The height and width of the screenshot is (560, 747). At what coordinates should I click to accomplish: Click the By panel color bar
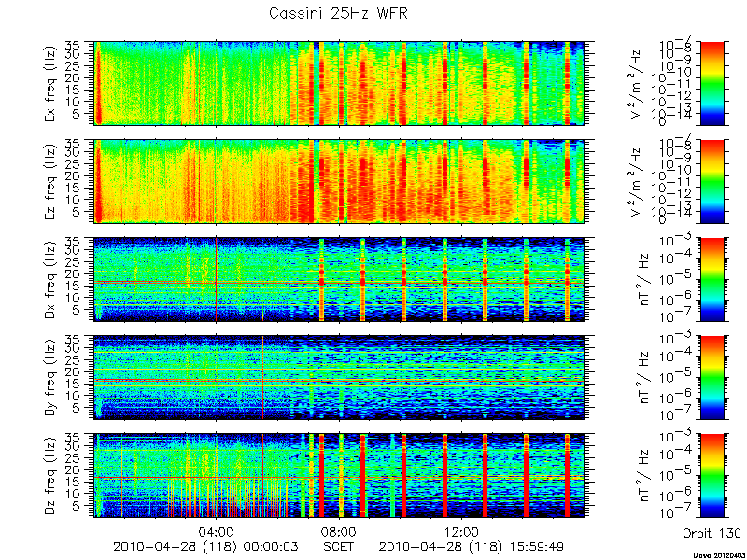tap(712, 378)
